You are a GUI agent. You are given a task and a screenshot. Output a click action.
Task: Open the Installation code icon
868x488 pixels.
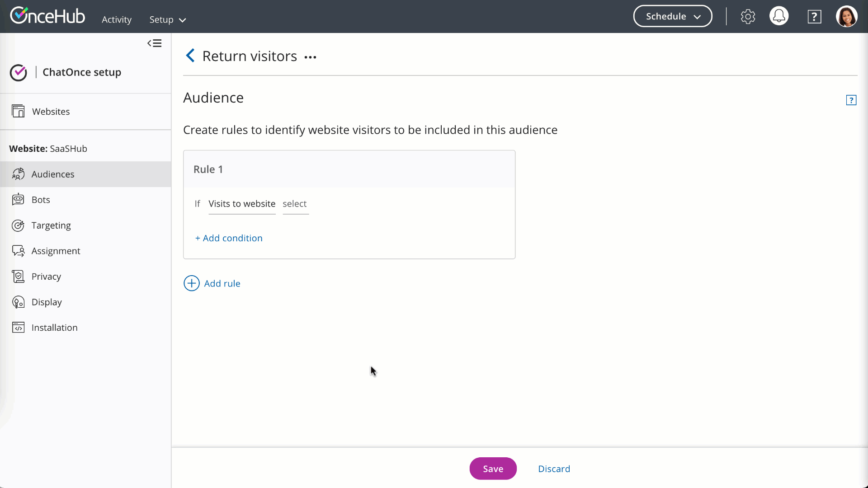(x=18, y=327)
